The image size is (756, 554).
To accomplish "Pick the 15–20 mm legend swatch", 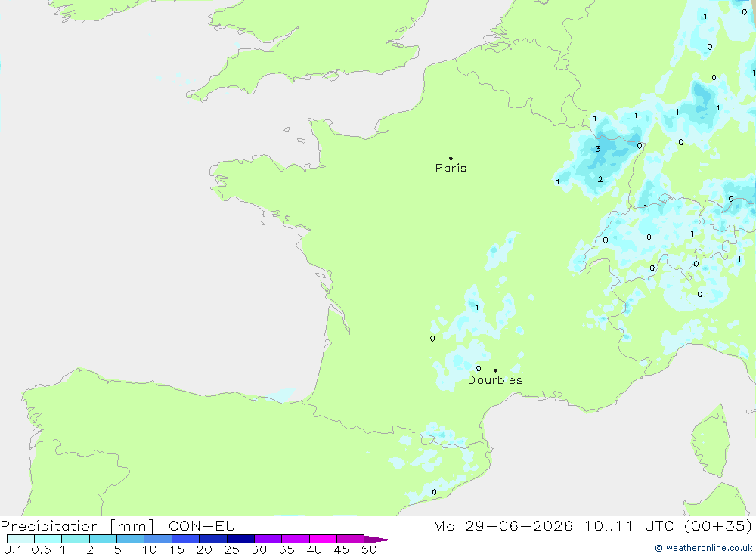I will 186,539.
